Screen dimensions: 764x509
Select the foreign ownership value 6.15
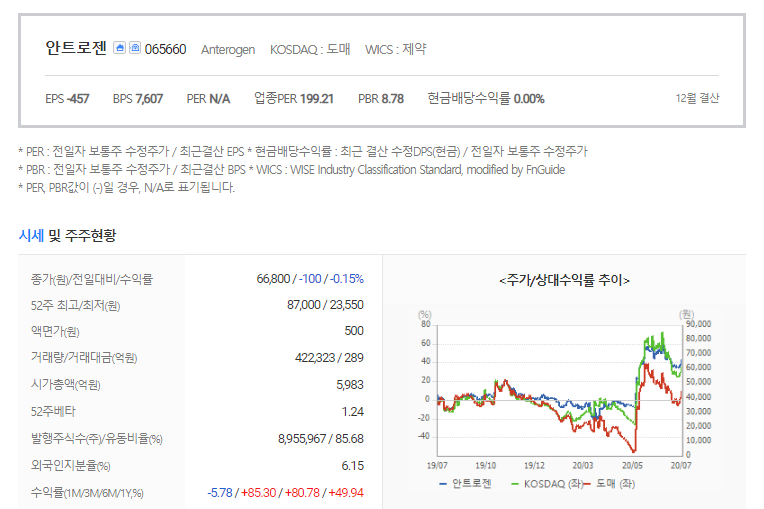tap(353, 466)
